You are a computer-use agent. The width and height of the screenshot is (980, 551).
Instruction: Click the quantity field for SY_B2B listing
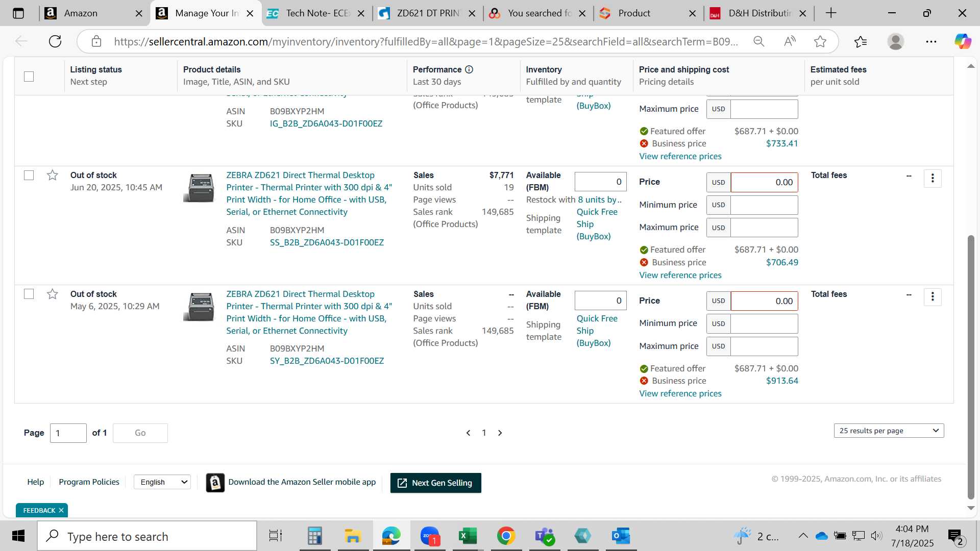pyautogui.click(x=601, y=300)
